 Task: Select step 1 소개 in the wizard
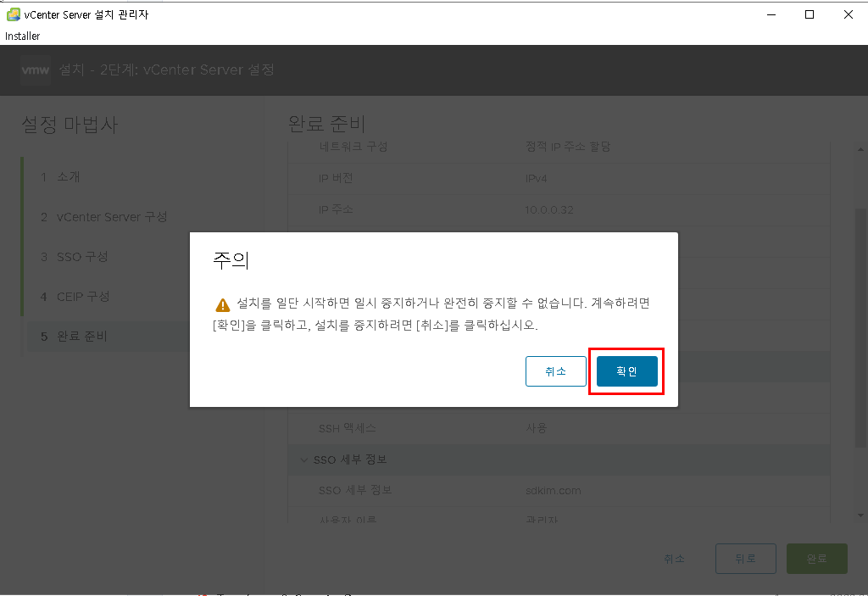coord(60,176)
